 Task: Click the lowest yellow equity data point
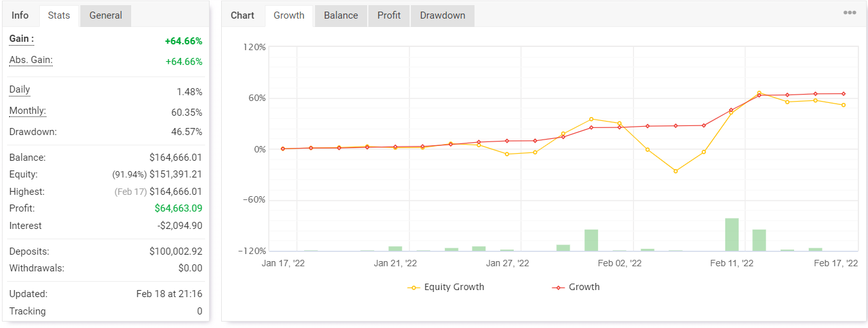[675, 171]
